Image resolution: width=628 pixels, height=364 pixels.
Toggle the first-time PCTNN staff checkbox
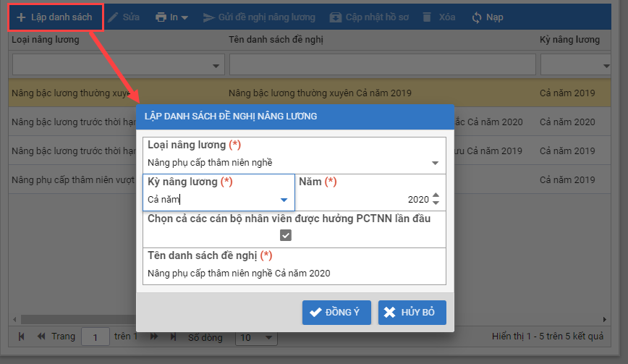(x=286, y=235)
